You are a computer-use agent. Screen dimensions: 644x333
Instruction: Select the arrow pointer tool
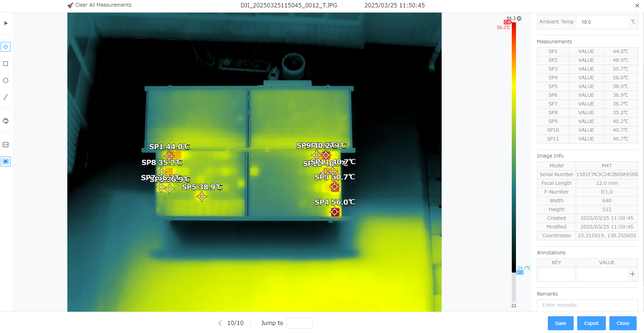pos(6,23)
